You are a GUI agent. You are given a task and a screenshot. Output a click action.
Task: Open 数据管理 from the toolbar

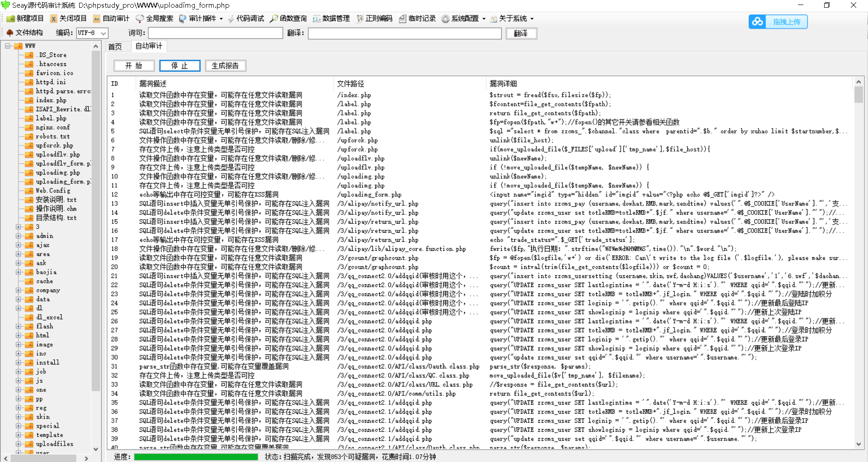click(x=331, y=19)
